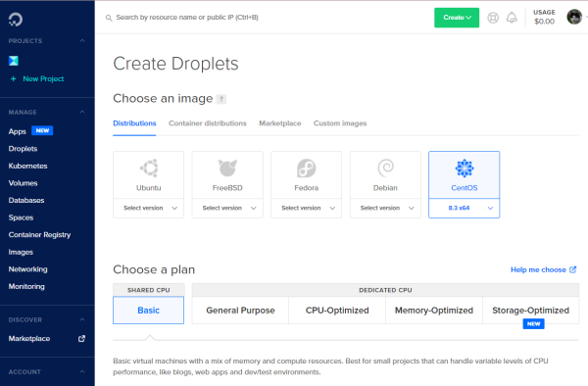Open Kubernetes in the sidebar

tap(27, 166)
